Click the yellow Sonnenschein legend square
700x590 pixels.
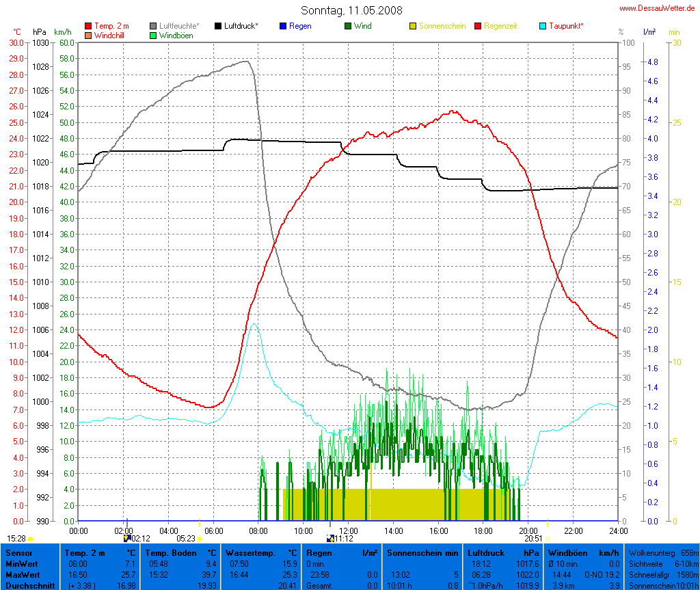pos(413,26)
